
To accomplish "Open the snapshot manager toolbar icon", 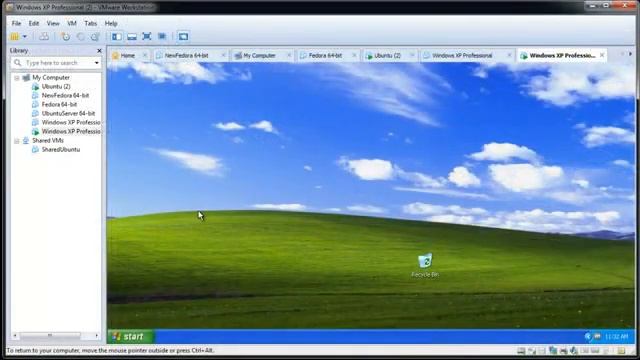I will [x=95, y=37].
